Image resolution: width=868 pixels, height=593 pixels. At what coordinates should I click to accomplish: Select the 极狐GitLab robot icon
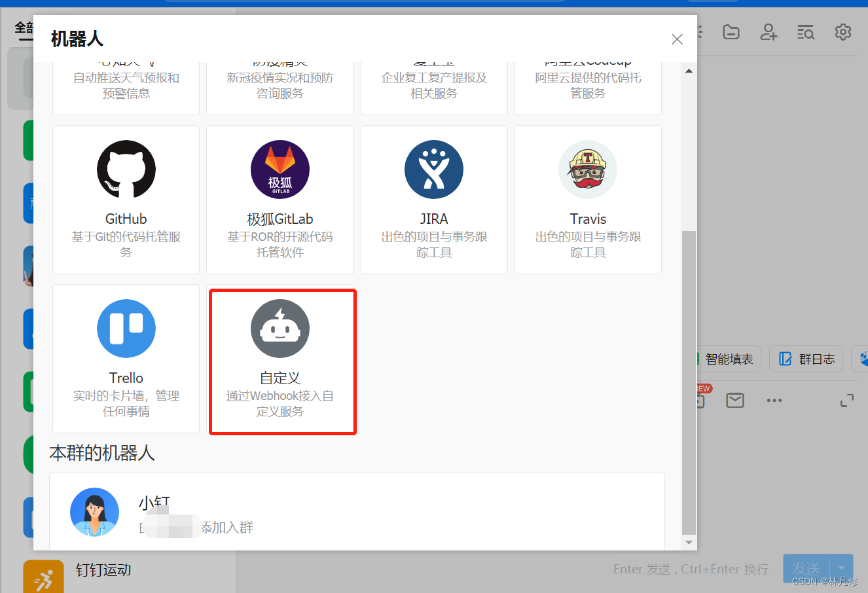[280, 170]
